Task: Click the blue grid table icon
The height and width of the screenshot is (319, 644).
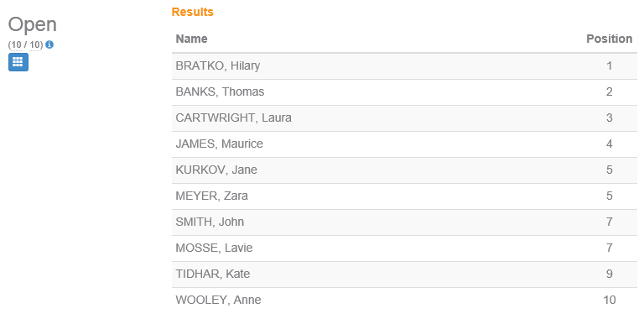Action: pyautogui.click(x=18, y=62)
